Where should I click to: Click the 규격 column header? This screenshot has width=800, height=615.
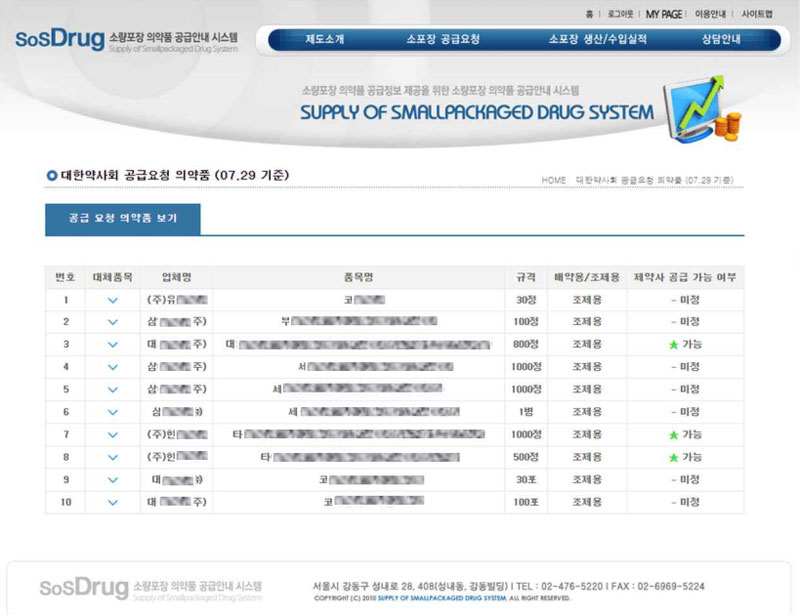[526, 278]
